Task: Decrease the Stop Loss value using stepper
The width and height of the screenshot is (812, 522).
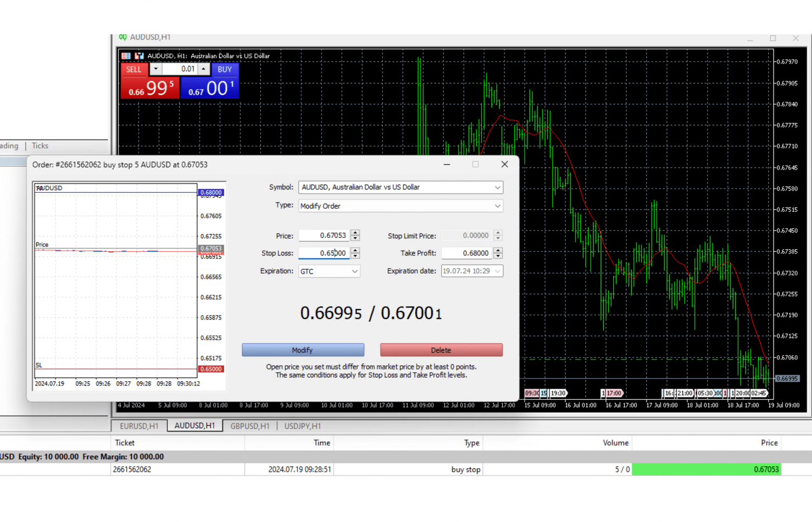Action: tap(355, 256)
